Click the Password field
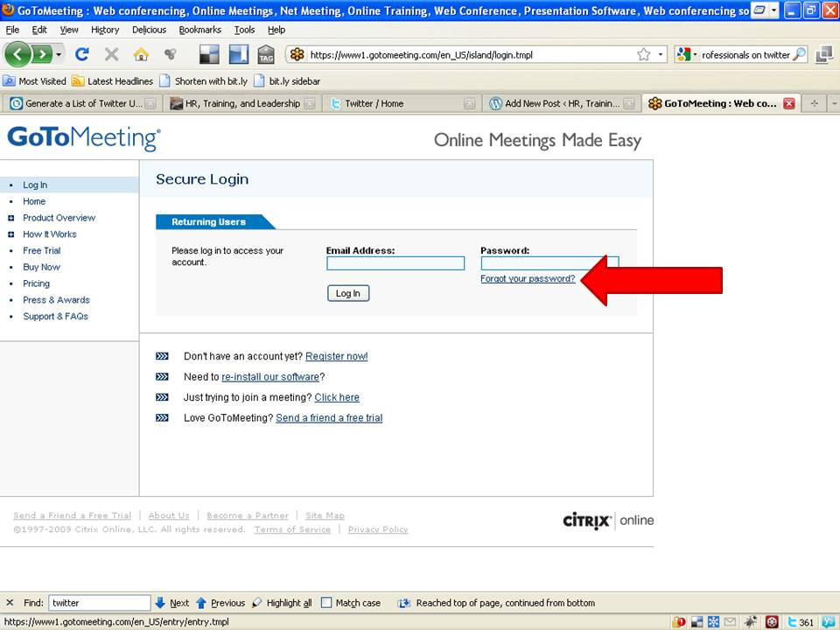This screenshot has width=840, height=630. click(549, 263)
